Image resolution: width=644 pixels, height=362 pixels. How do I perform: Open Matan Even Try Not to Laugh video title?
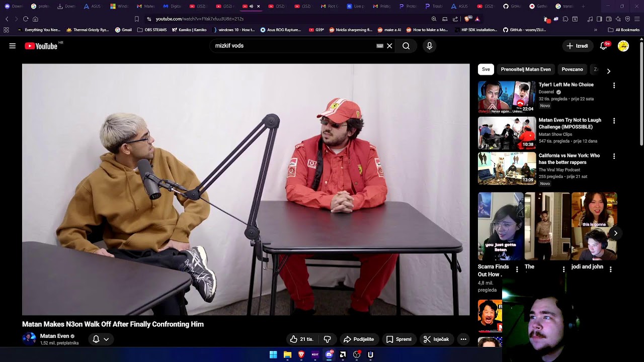(x=570, y=123)
